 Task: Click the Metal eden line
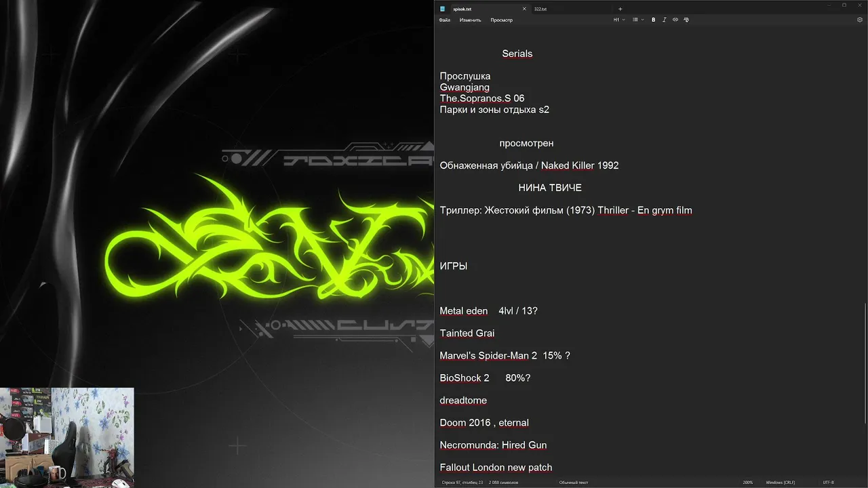pos(488,311)
